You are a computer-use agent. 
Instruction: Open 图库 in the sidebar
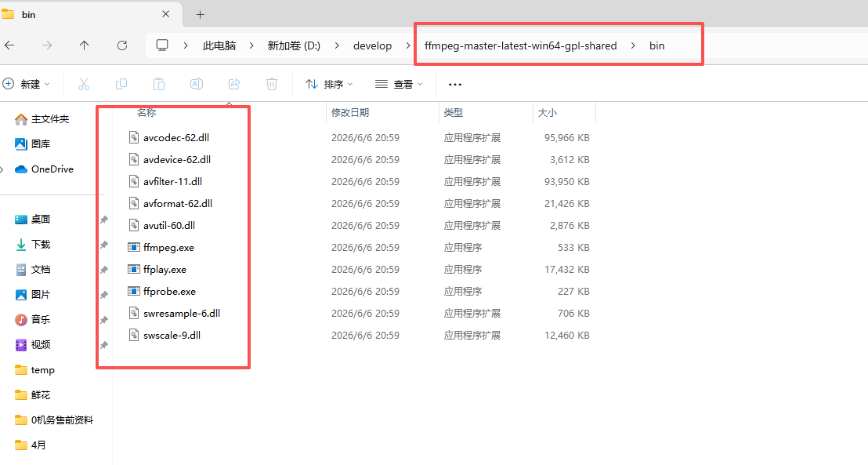coord(33,144)
